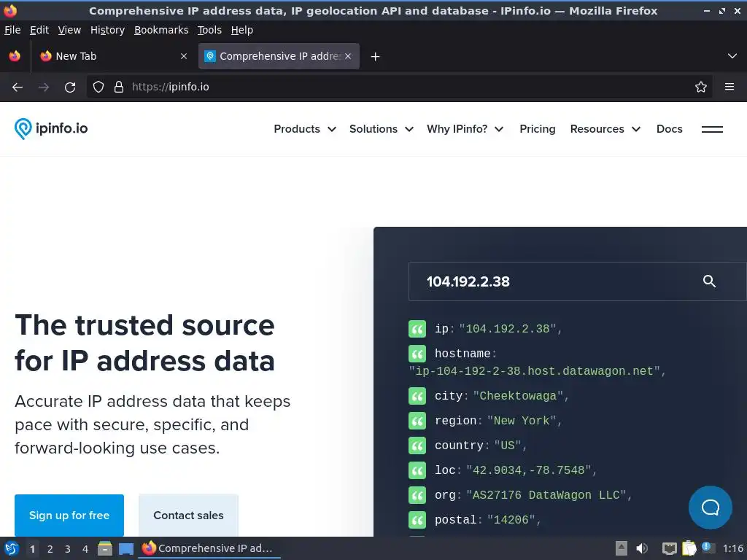The height and width of the screenshot is (560, 747).
Task: Open the Help menu
Action: click(242, 30)
